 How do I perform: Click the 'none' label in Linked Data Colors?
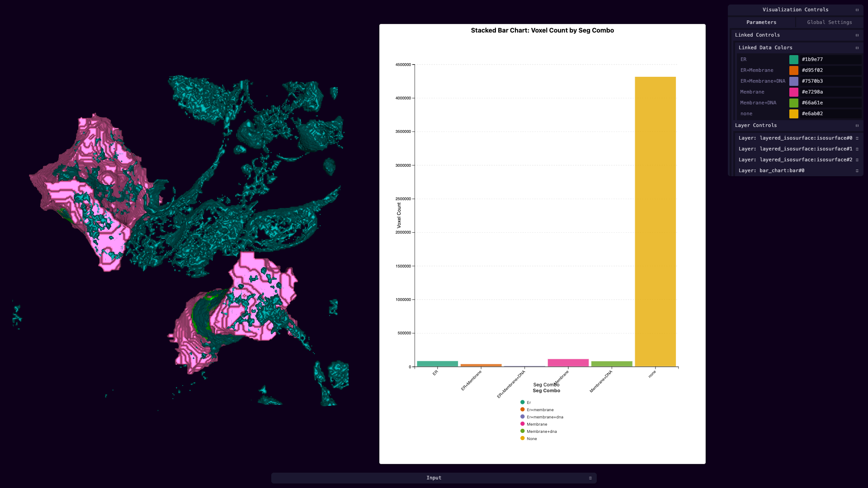(x=746, y=114)
